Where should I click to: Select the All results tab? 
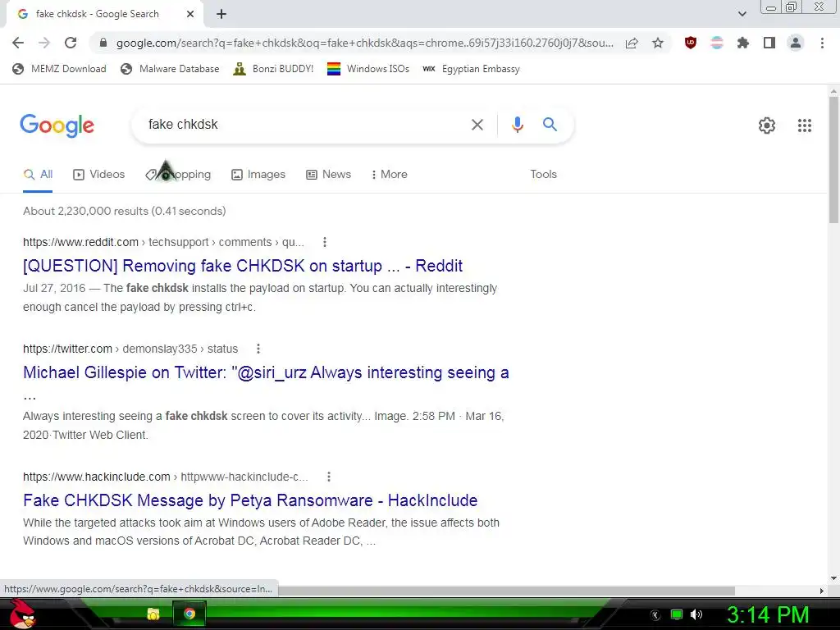click(38, 175)
